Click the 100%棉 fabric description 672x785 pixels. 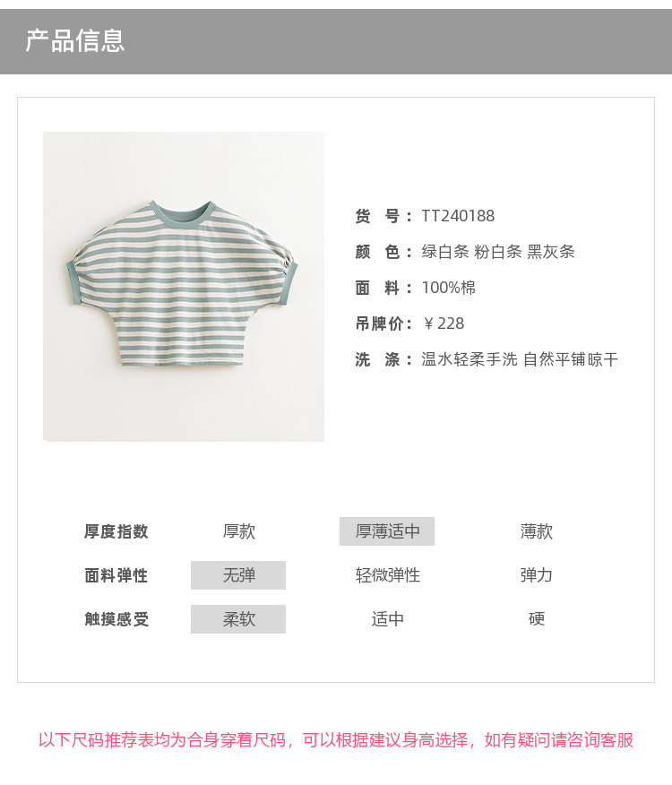click(x=449, y=288)
